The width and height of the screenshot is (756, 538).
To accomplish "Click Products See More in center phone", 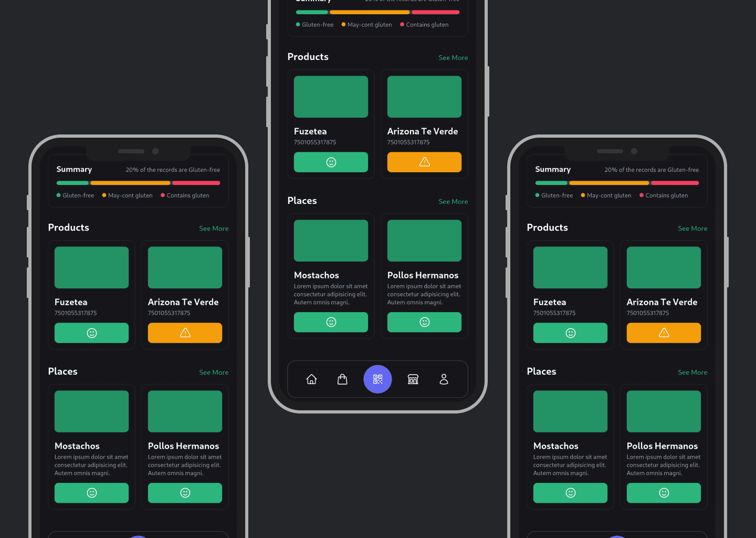I will tap(453, 58).
